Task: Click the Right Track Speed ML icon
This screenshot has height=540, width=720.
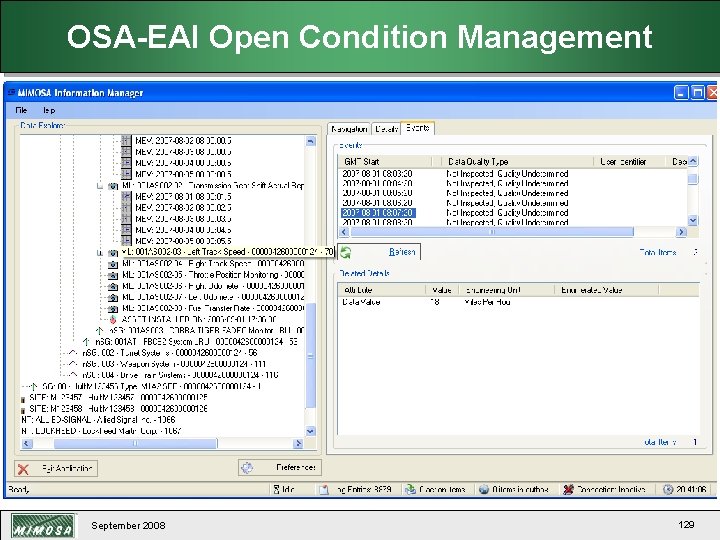Action: (113, 264)
